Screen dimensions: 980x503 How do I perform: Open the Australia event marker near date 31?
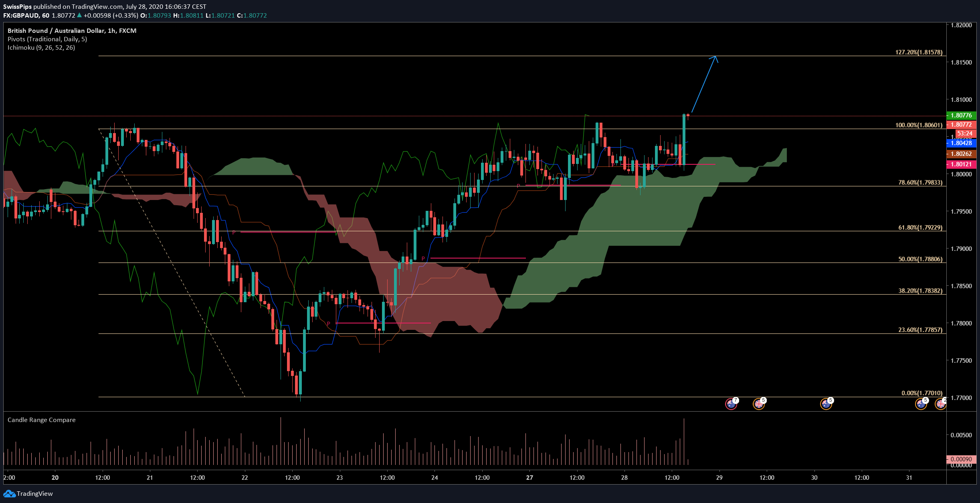tap(921, 404)
